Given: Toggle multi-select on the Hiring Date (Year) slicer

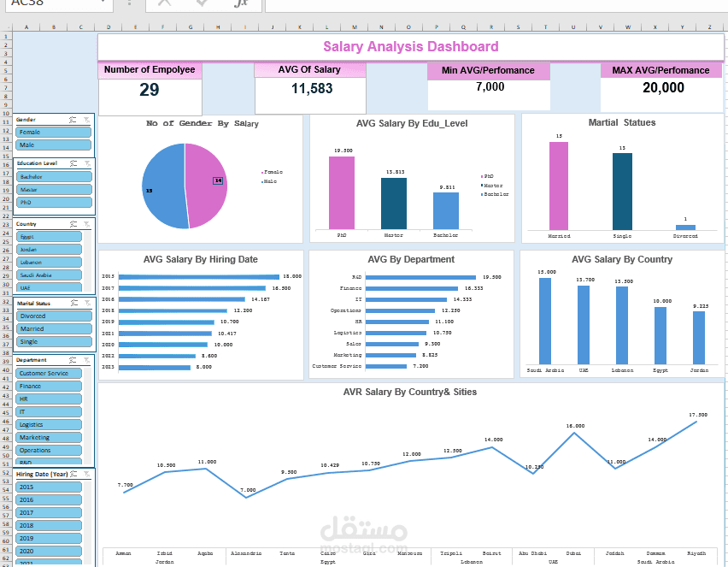Looking at the screenshot, I should [x=73, y=474].
